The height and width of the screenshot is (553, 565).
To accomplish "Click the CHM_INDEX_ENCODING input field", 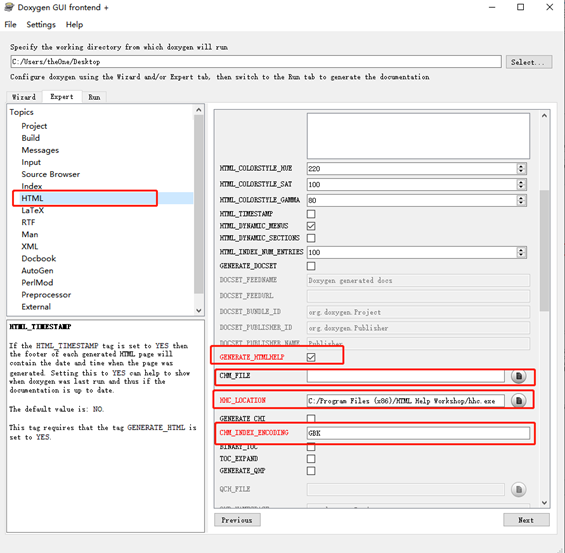I will tap(418, 433).
